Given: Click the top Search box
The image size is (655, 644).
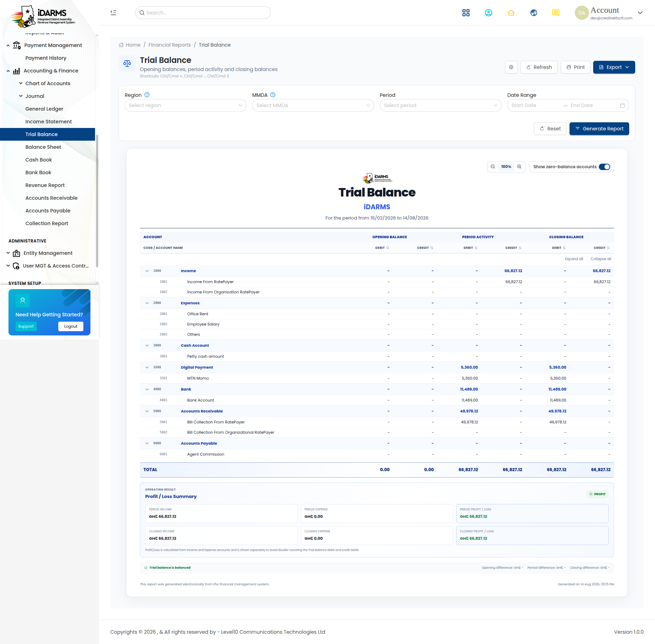Looking at the screenshot, I should click(x=203, y=13).
